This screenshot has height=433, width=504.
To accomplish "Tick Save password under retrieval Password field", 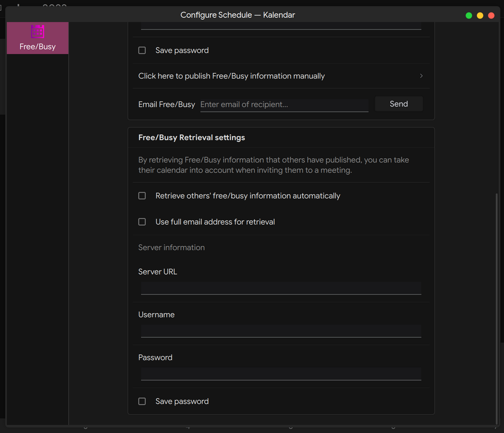I will [x=142, y=401].
